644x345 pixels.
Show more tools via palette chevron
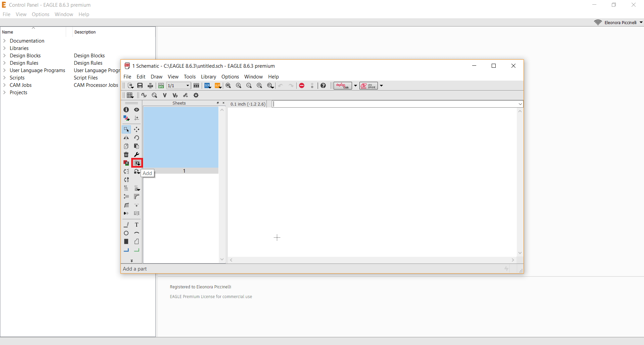(132, 261)
